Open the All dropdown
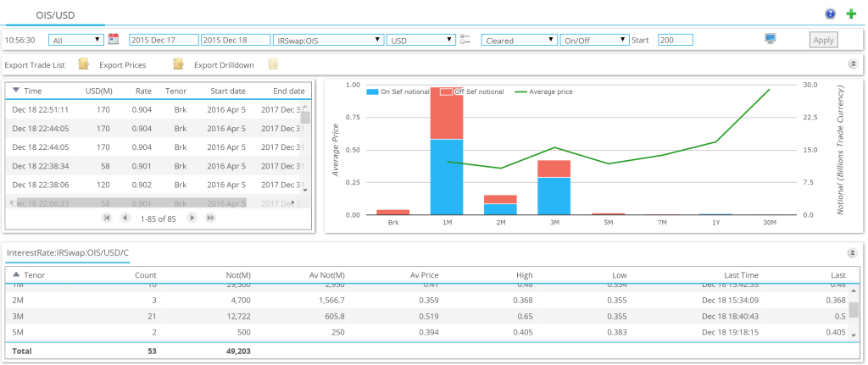This screenshot has width=868, height=365. click(x=76, y=40)
